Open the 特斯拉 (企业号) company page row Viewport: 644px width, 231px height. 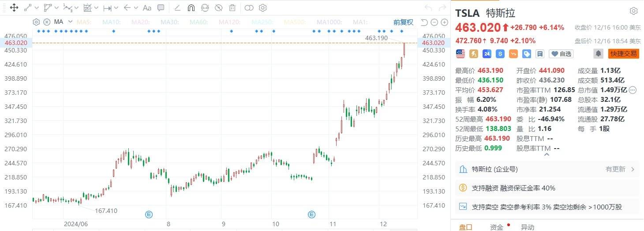547,169
